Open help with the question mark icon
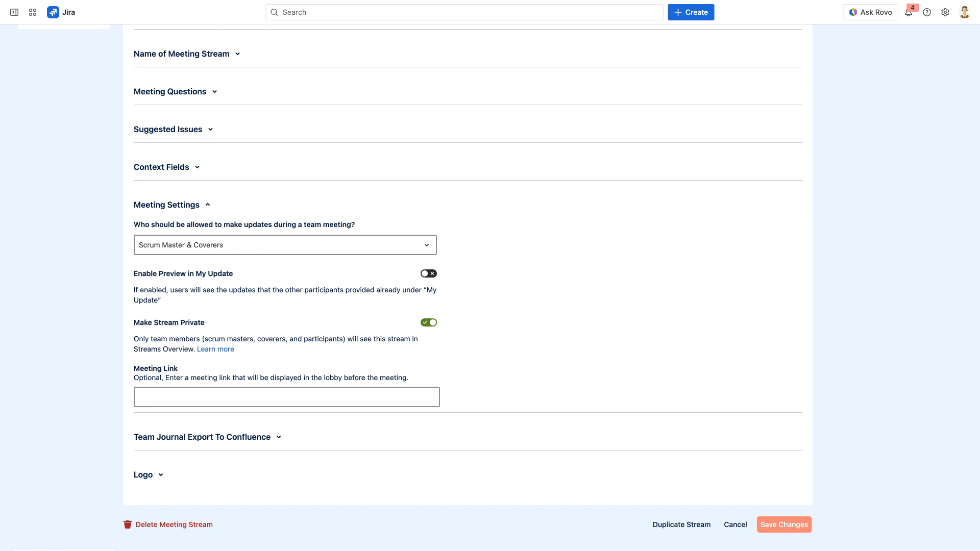This screenshot has height=551, width=980. (x=927, y=12)
